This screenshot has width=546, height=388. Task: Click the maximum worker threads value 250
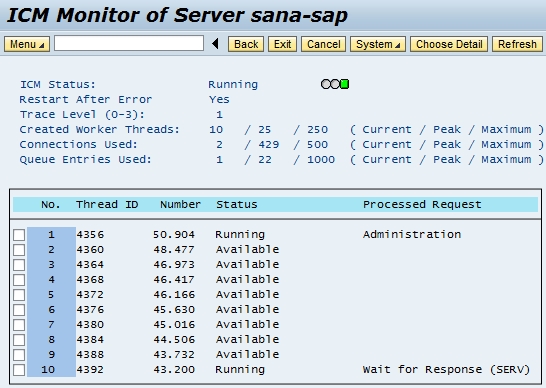click(317, 130)
